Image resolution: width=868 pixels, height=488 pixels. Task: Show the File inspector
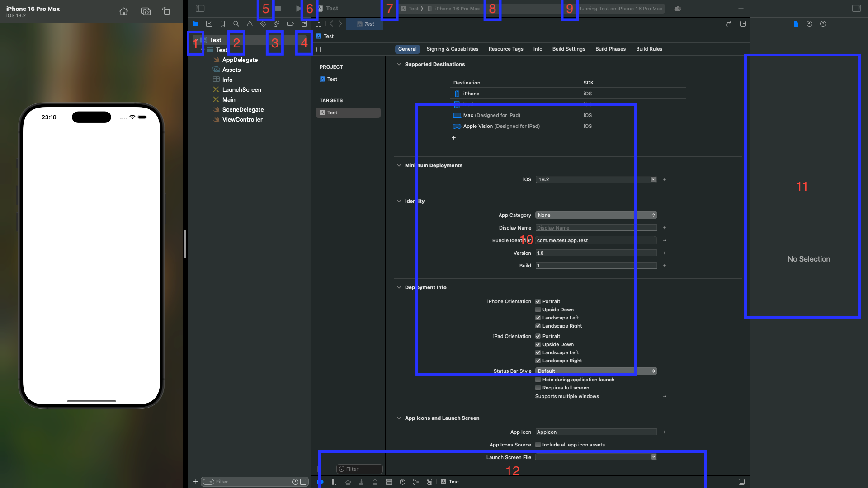796,23
